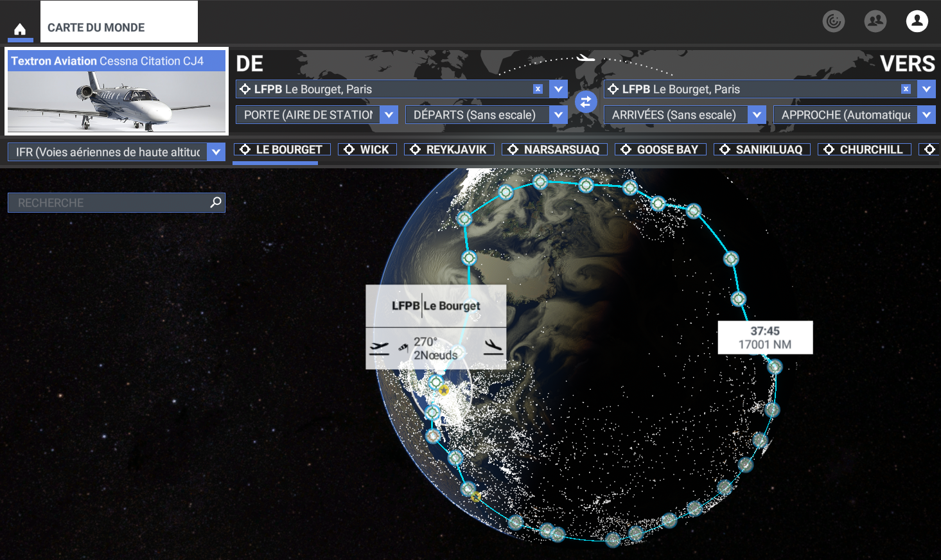Select the CHURCHILL waypoint button
The width and height of the screenshot is (941, 560).
point(865,150)
